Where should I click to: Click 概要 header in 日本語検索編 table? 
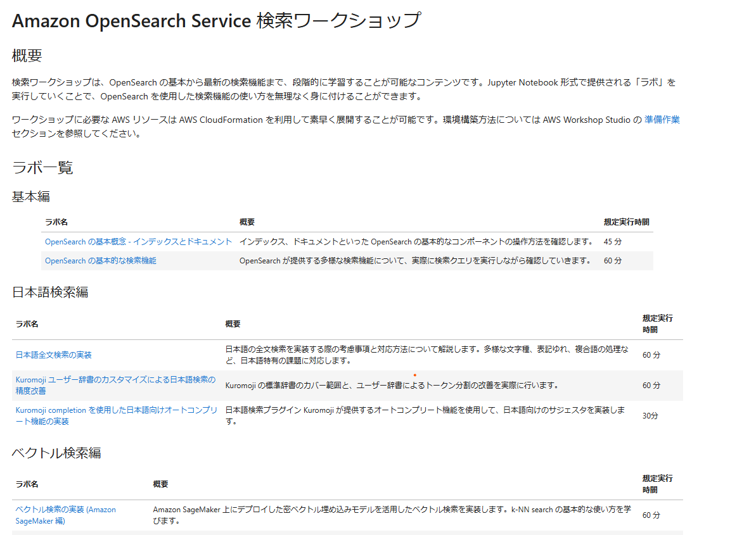click(x=233, y=324)
